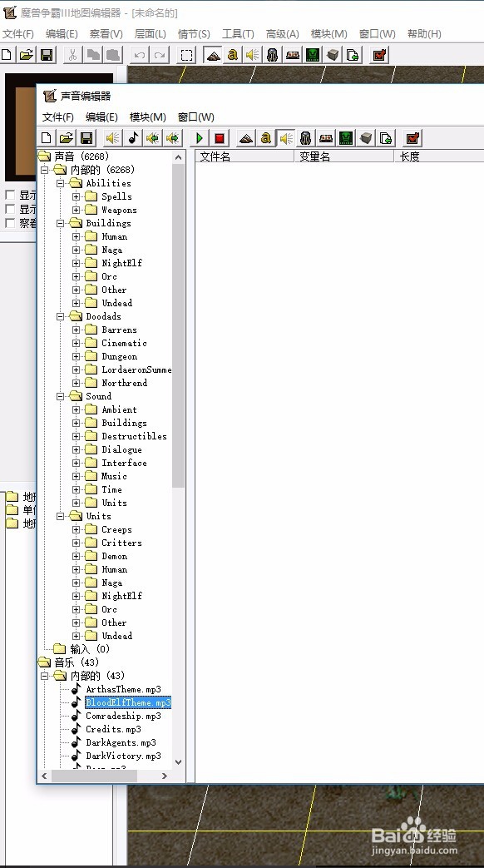This screenshot has width=484, height=868.
Task: Click AI Editor green face in main toolbar
Action: click(313, 55)
